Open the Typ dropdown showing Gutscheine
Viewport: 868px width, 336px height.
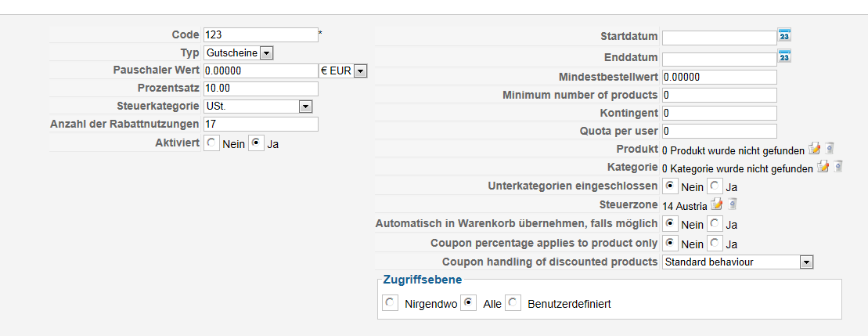(x=266, y=52)
